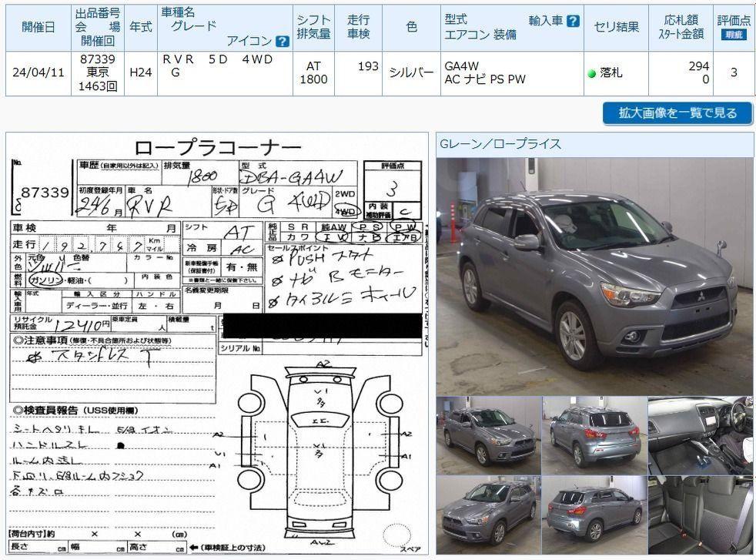Click the 職能 badge under 評価点
The image size is (756, 560).
(734, 35)
